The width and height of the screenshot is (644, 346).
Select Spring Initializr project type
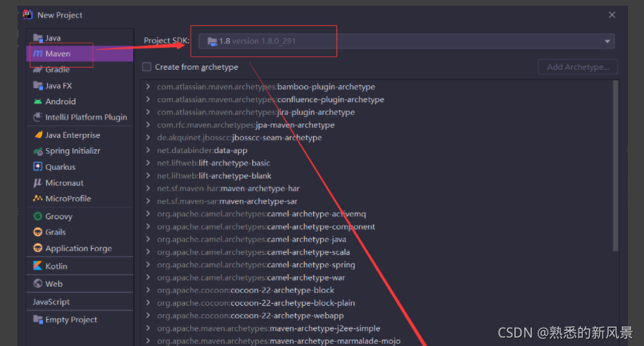pyautogui.click(x=80, y=151)
